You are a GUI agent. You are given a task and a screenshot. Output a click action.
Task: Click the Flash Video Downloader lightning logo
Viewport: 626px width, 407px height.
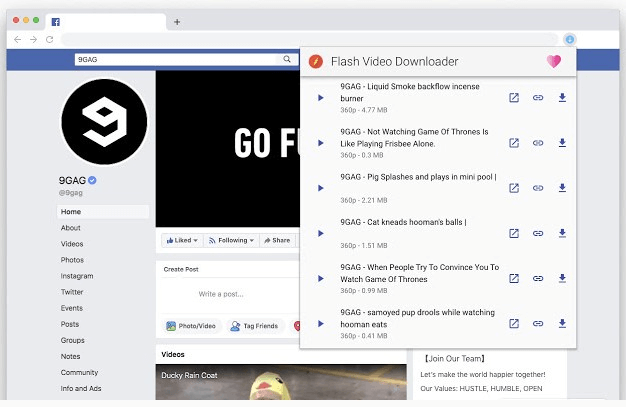tap(316, 62)
